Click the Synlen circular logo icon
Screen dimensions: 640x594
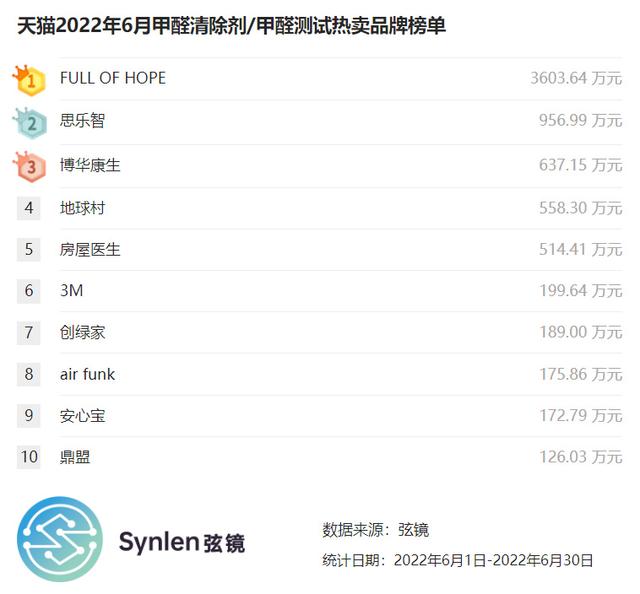(60, 539)
